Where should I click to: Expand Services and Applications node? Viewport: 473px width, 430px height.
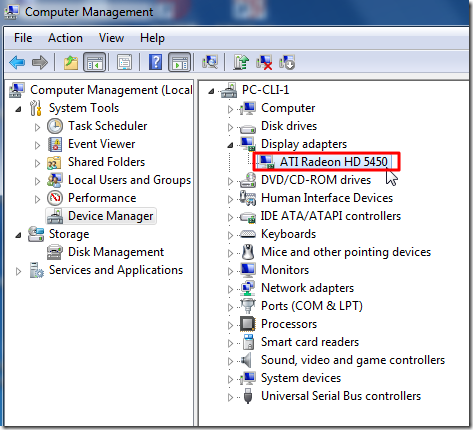(x=18, y=271)
